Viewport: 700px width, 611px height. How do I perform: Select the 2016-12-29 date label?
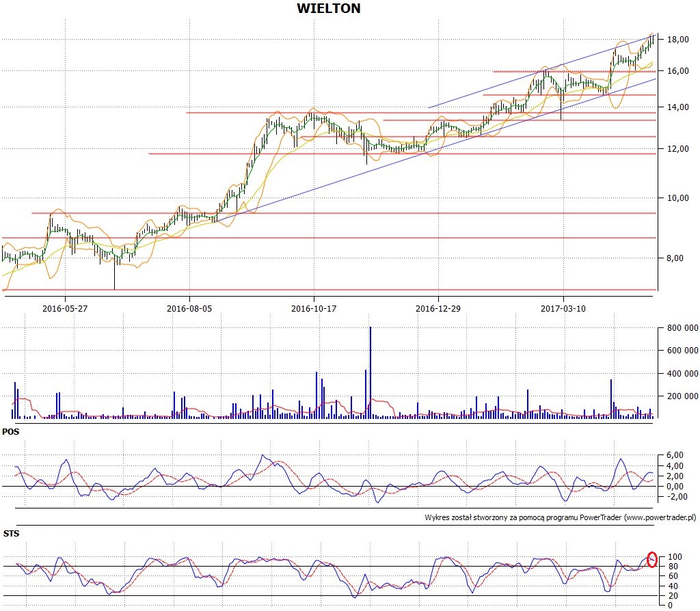pos(438,308)
